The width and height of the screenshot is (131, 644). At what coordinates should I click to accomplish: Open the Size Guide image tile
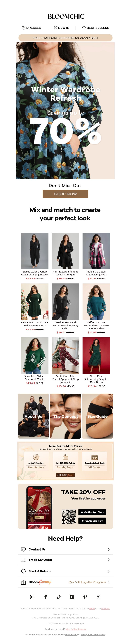[97, 416]
